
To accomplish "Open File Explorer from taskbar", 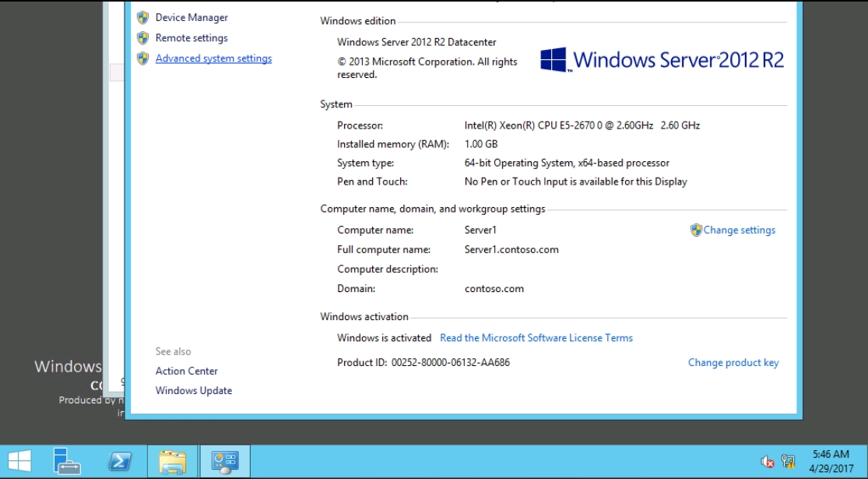I will [x=172, y=461].
